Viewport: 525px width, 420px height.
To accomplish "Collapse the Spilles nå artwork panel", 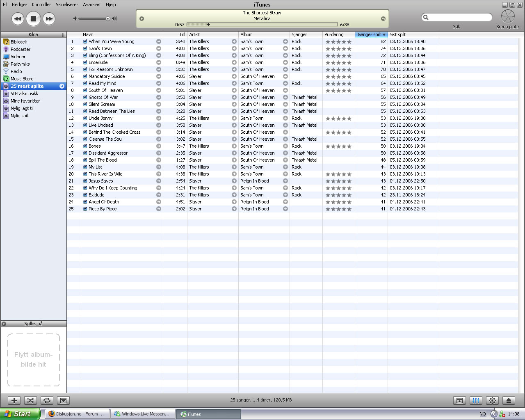I will tap(4, 324).
